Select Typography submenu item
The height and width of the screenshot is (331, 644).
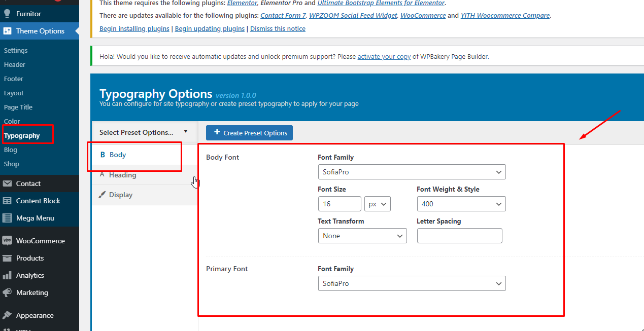coord(22,136)
